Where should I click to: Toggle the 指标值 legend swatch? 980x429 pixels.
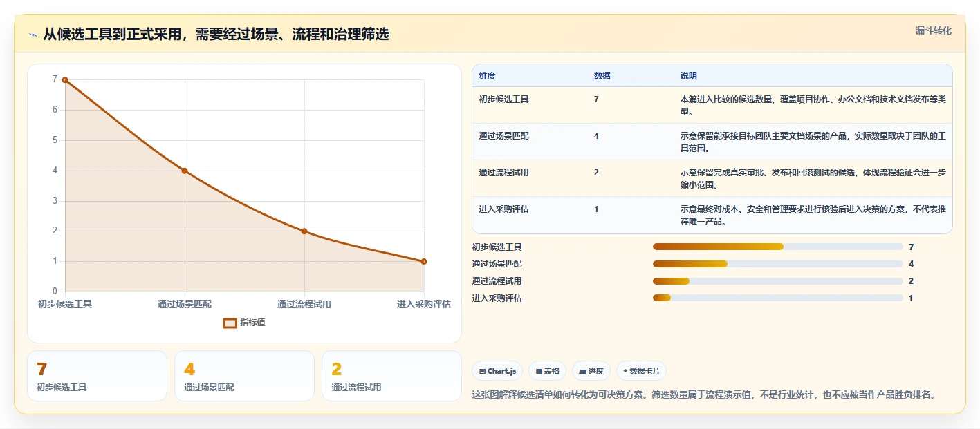(230, 323)
